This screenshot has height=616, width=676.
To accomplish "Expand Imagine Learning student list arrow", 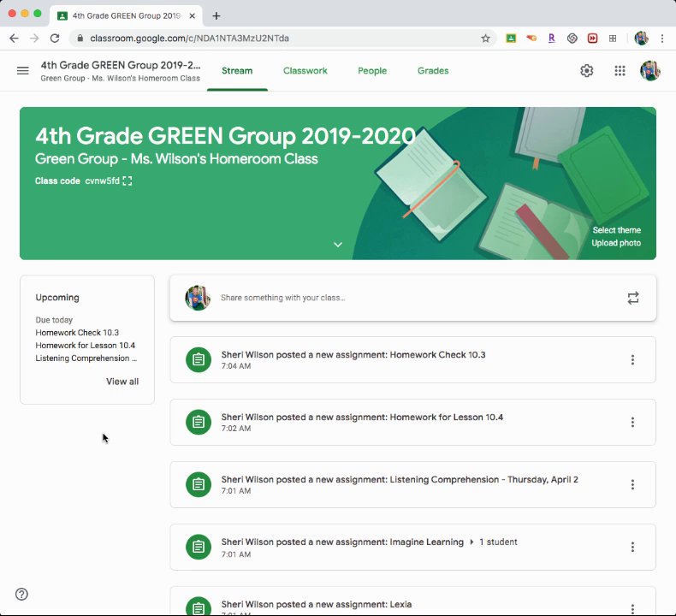I will coord(471,542).
